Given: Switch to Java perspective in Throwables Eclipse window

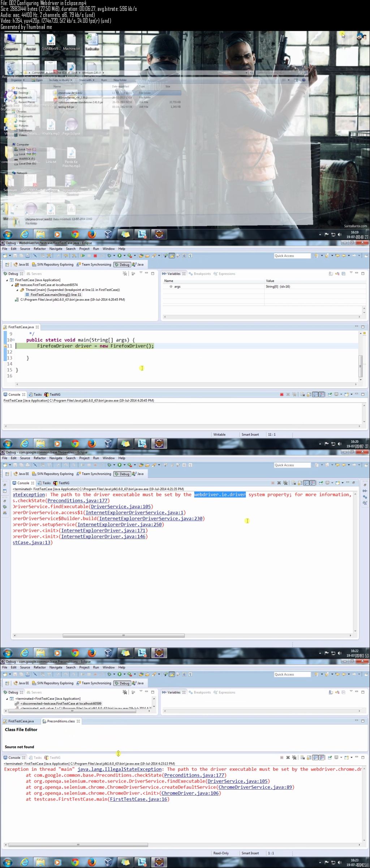Looking at the screenshot, I should click(138, 474).
